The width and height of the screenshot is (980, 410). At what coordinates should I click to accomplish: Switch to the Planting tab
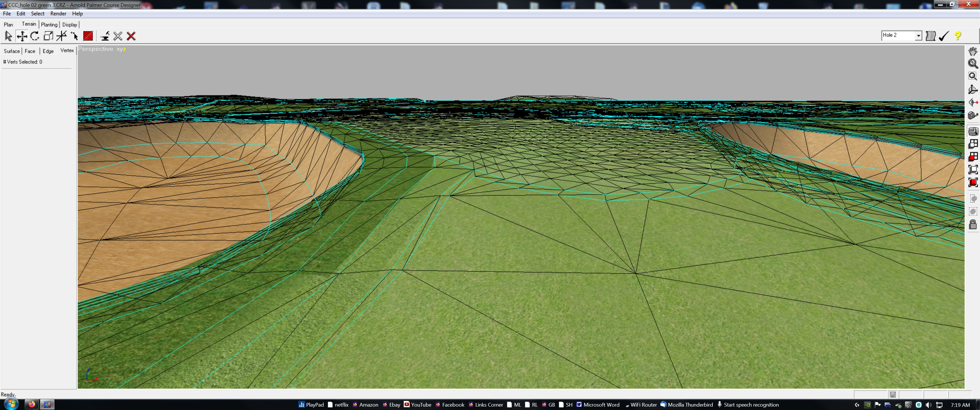pyautogui.click(x=49, y=25)
